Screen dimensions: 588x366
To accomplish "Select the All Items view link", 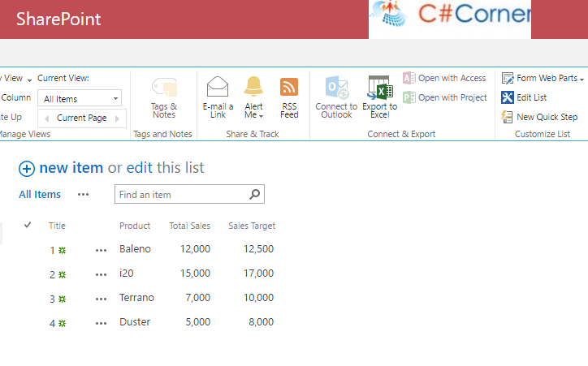I will tap(40, 195).
